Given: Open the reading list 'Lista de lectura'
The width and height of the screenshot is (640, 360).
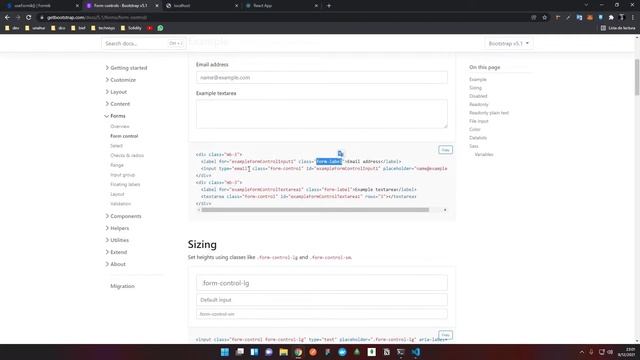Looking at the screenshot, I should [618, 28].
